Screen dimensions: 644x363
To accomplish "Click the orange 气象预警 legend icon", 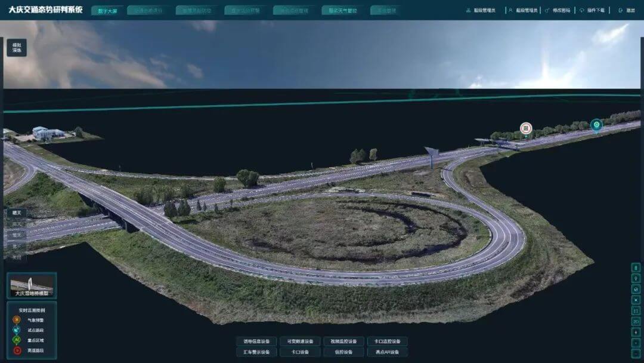I will [17, 320].
